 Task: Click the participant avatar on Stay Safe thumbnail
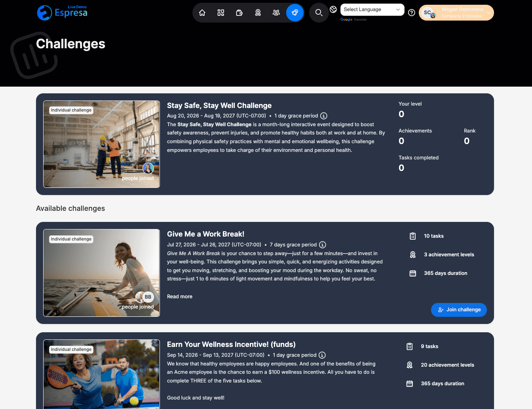(x=148, y=169)
